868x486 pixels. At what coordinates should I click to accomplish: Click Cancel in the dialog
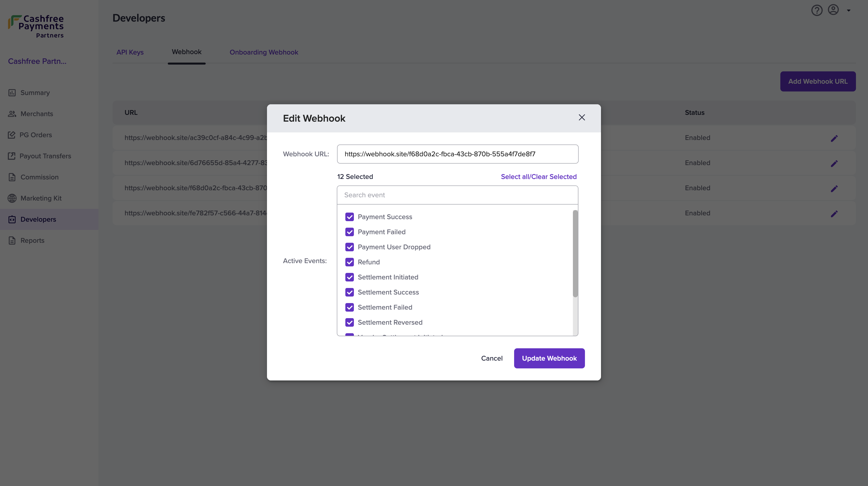click(x=491, y=358)
